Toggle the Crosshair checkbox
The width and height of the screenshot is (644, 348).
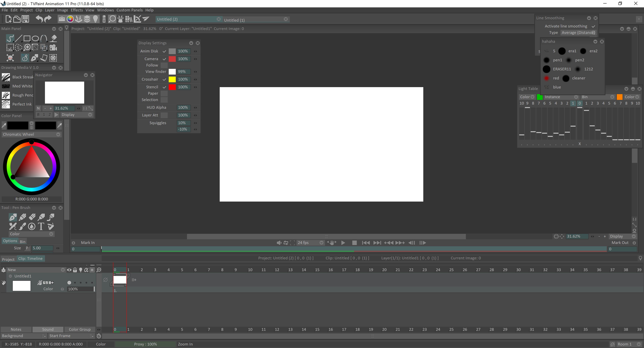coord(164,79)
